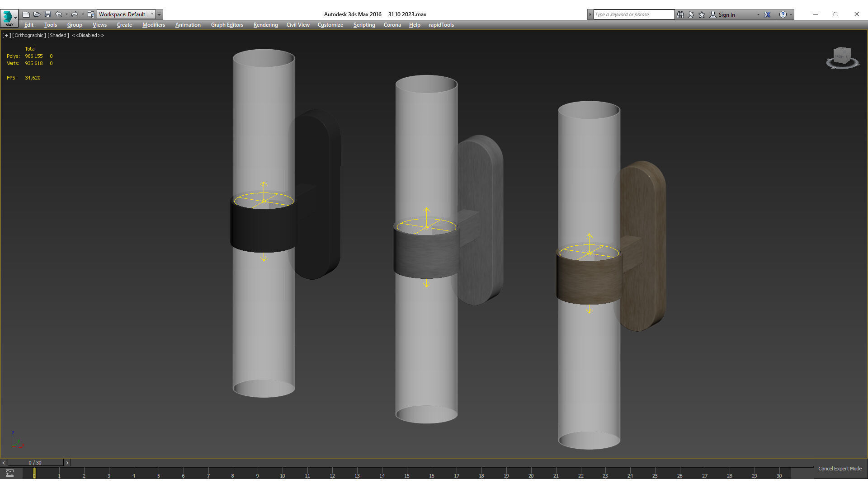The image size is (868, 488).
Task: Open the Modifiers menu
Action: click(153, 25)
